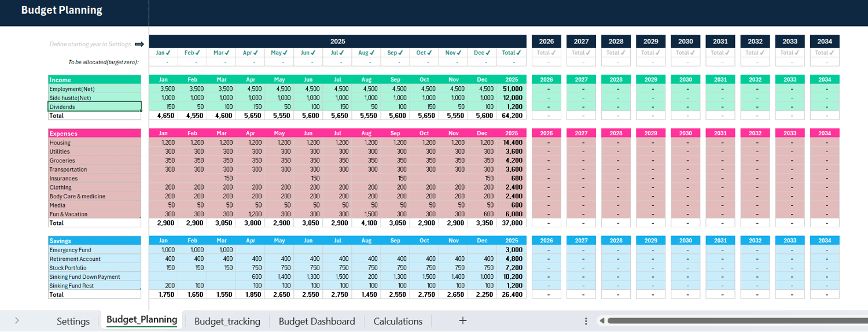Select the Media row label

coord(95,205)
